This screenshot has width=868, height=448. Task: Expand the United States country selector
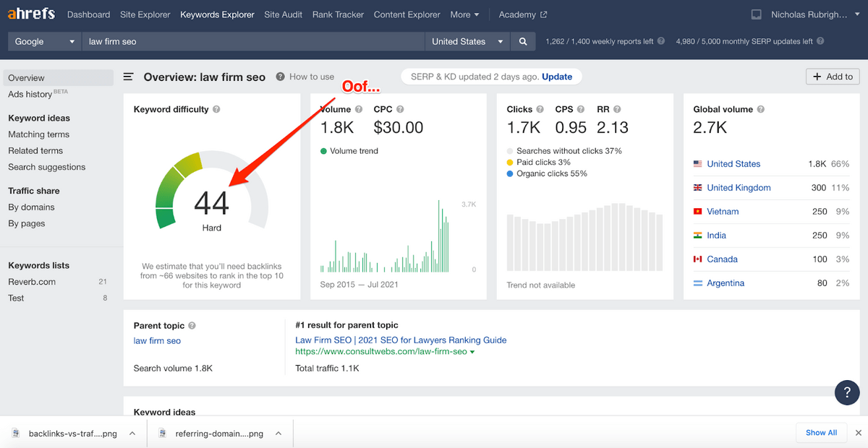point(467,42)
